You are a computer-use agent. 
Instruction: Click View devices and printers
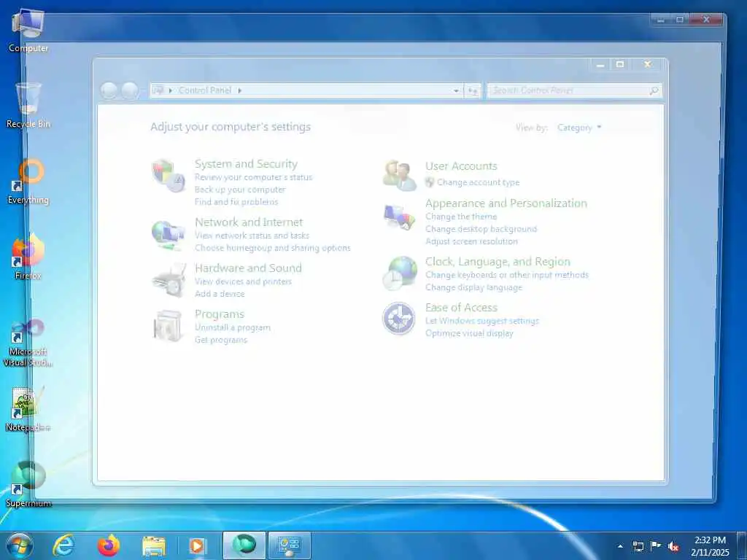(243, 281)
